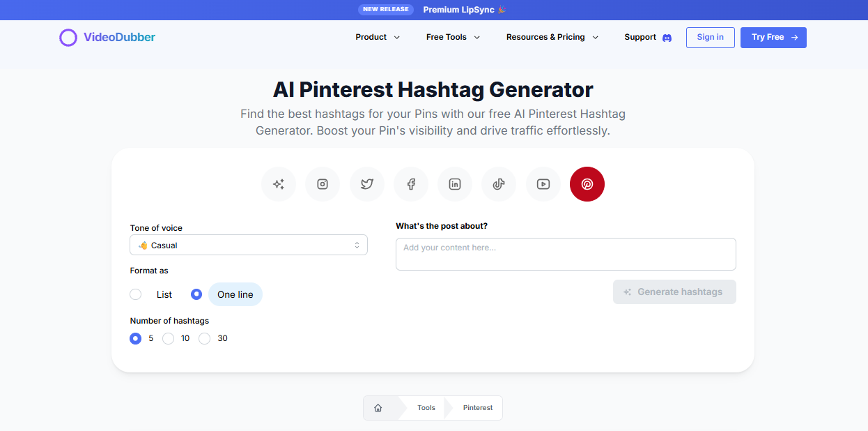
Task: Switch to the TikTok hashtag generator icon
Action: 499,184
